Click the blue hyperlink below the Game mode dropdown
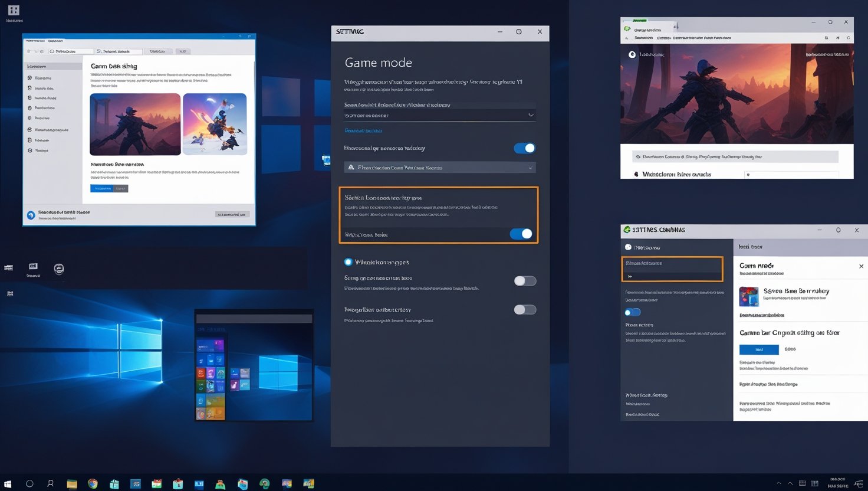Image resolution: width=868 pixels, height=491 pixels. 363,130
